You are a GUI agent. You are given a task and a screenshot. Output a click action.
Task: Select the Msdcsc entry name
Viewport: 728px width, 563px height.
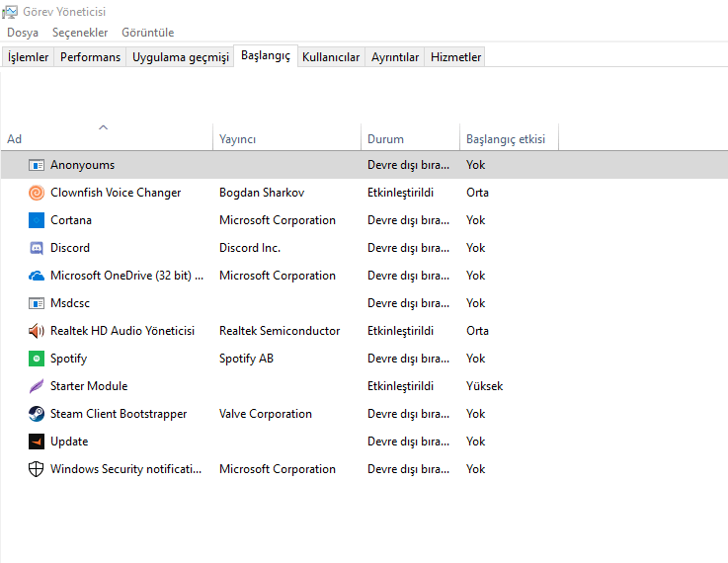coord(70,303)
